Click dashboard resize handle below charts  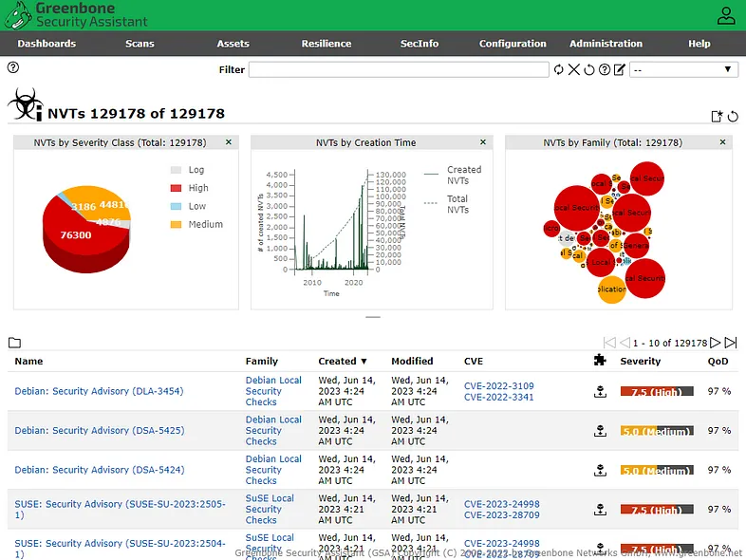(373, 317)
